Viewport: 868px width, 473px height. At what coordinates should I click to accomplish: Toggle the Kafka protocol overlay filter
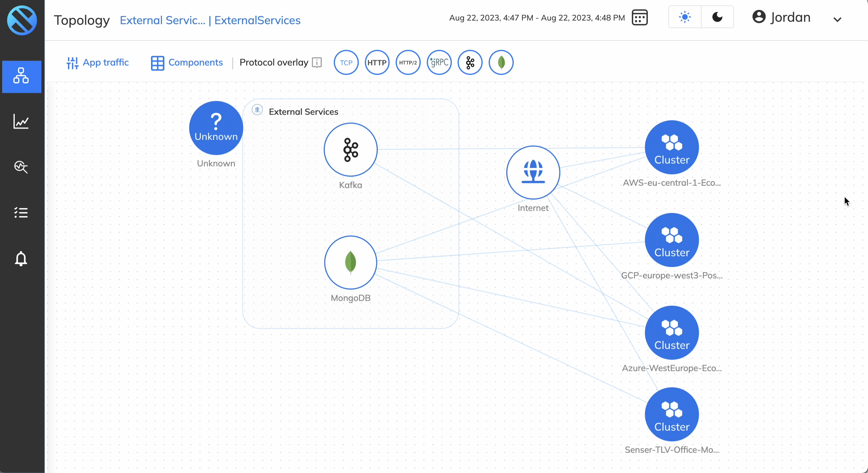(470, 63)
